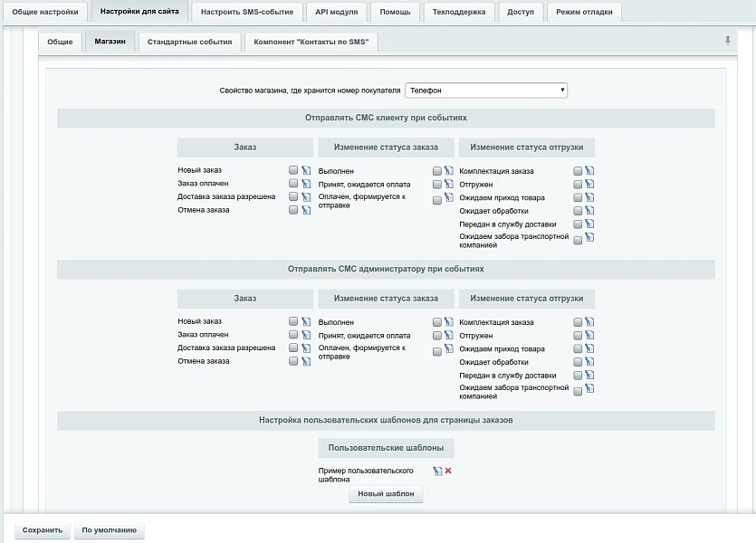Select the Общие sub-tab

pos(60,42)
